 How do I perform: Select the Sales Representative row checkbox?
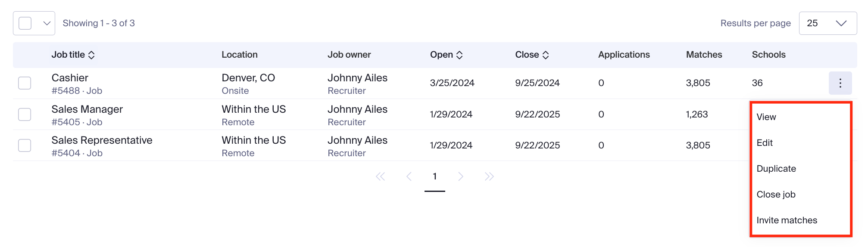click(x=25, y=145)
